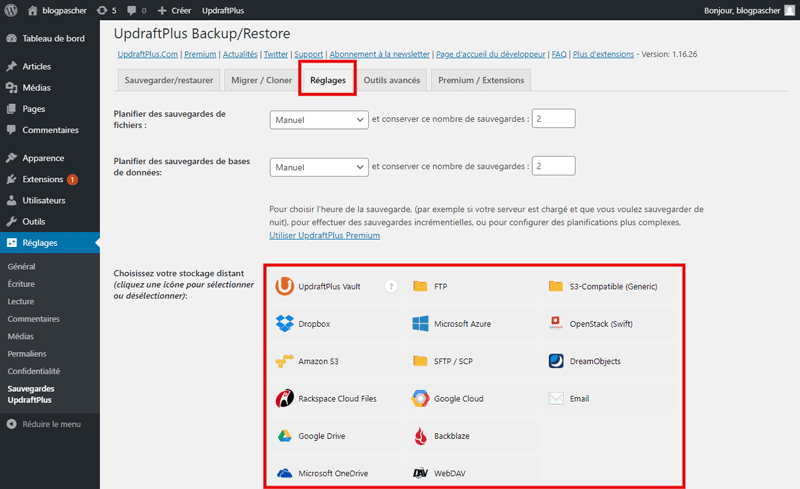This screenshot has width=800, height=489.
Task: Open Général settings submenu
Action: tap(21, 266)
